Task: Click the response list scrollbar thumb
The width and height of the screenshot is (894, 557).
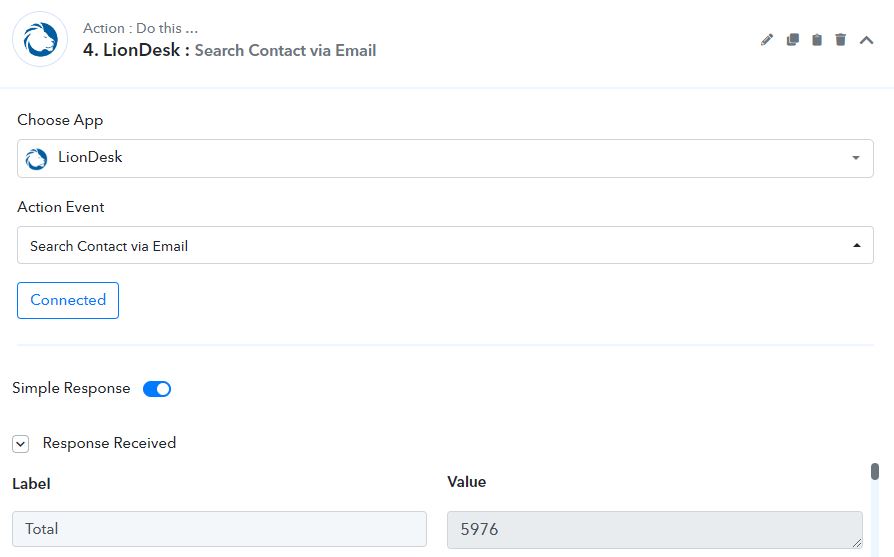Action: (875, 471)
